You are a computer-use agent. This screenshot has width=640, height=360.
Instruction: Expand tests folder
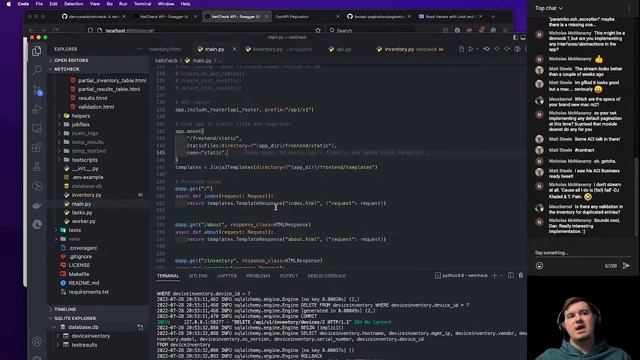click(74, 230)
